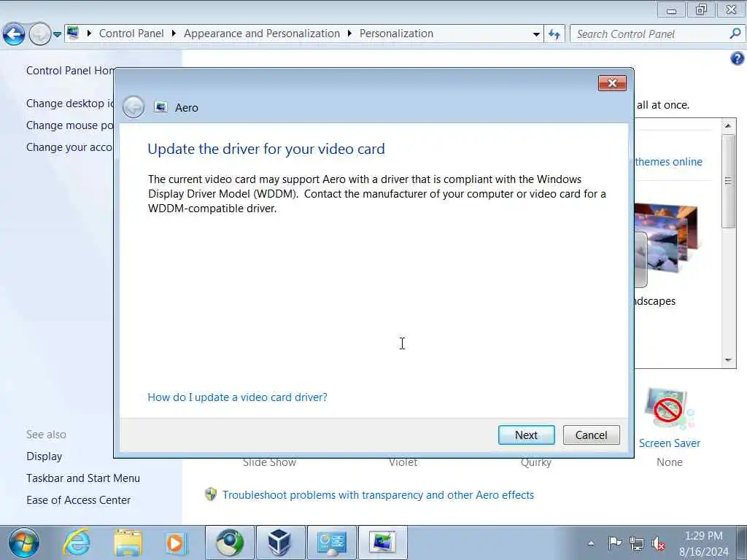The image size is (747, 560).
Task: Close the Aero dialog with red X
Action: pyautogui.click(x=612, y=83)
